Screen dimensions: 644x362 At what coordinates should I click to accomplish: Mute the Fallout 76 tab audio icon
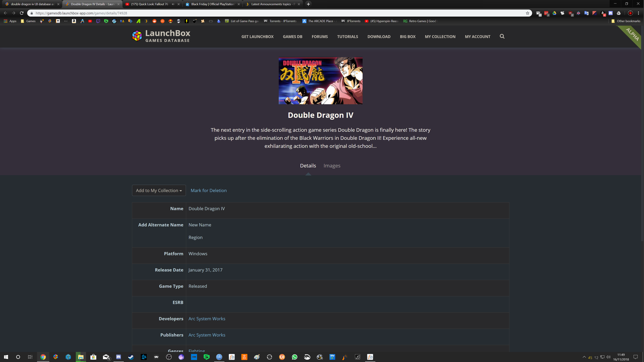point(173,4)
